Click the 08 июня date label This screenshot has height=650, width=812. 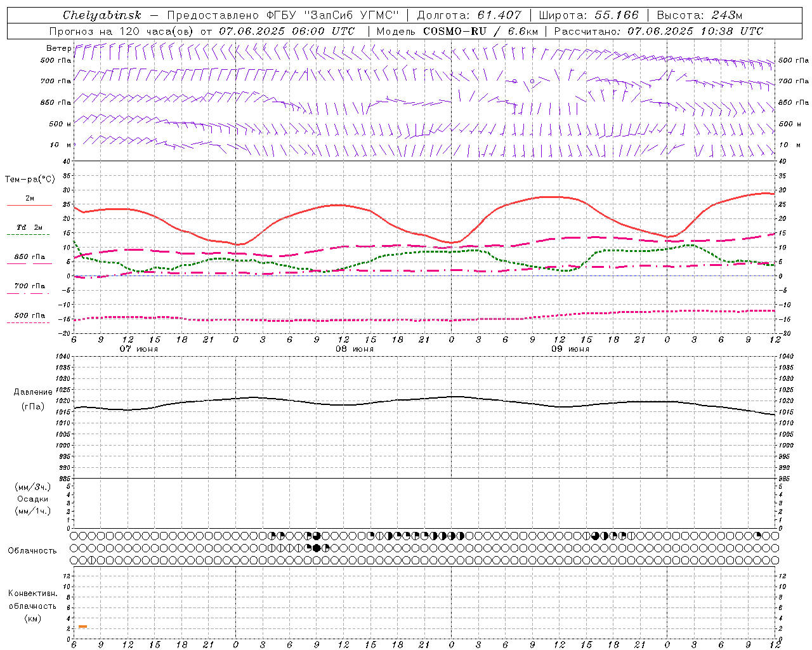coord(355,349)
